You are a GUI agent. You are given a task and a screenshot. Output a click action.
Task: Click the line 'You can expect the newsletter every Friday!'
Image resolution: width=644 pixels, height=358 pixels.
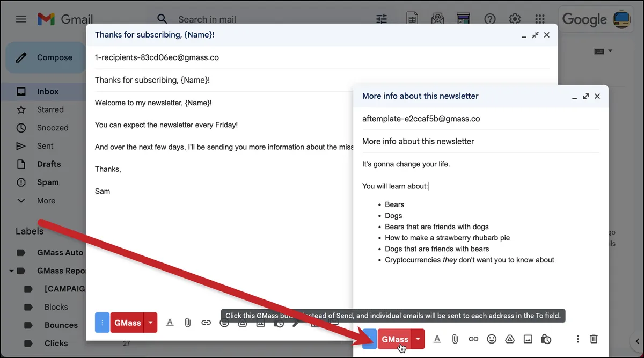click(166, 125)
